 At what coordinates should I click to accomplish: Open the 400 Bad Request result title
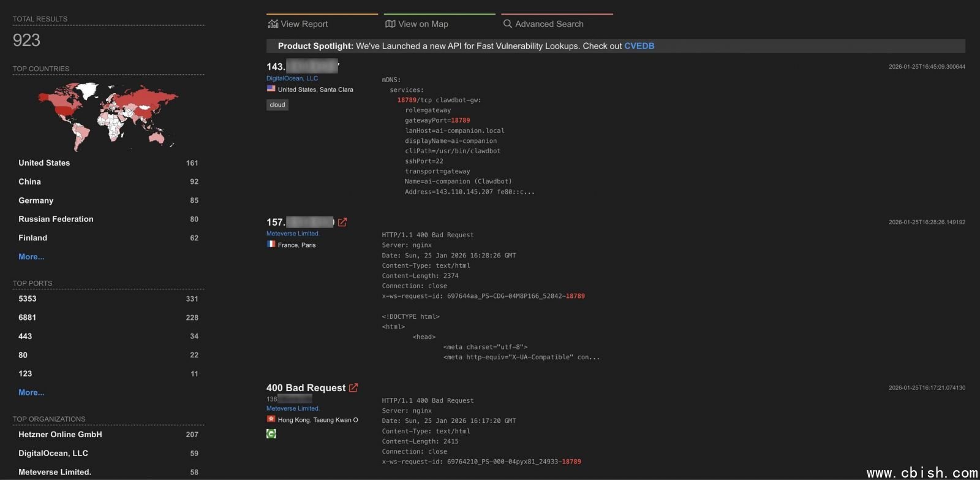(x=306, y=387)
